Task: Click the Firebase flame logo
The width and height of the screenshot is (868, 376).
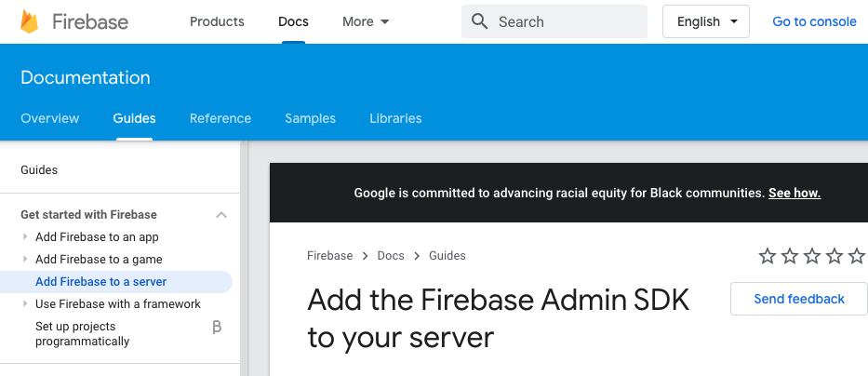Action: tap(30, 21)
